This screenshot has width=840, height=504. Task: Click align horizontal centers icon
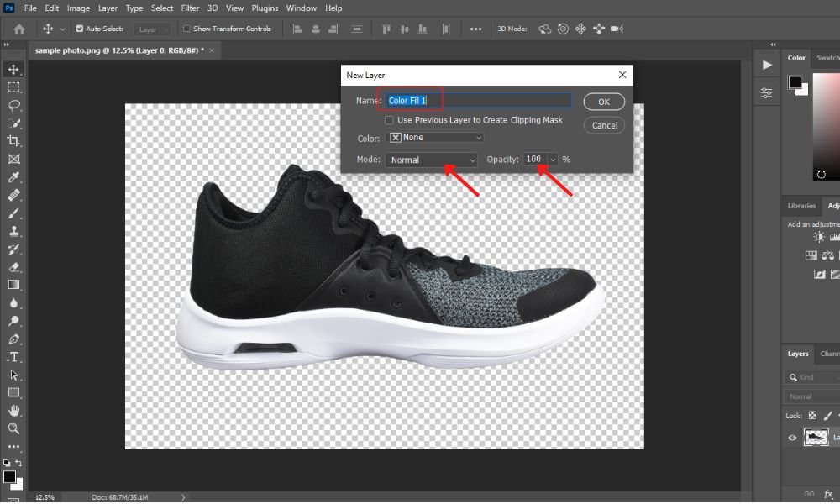pos(316,29)
